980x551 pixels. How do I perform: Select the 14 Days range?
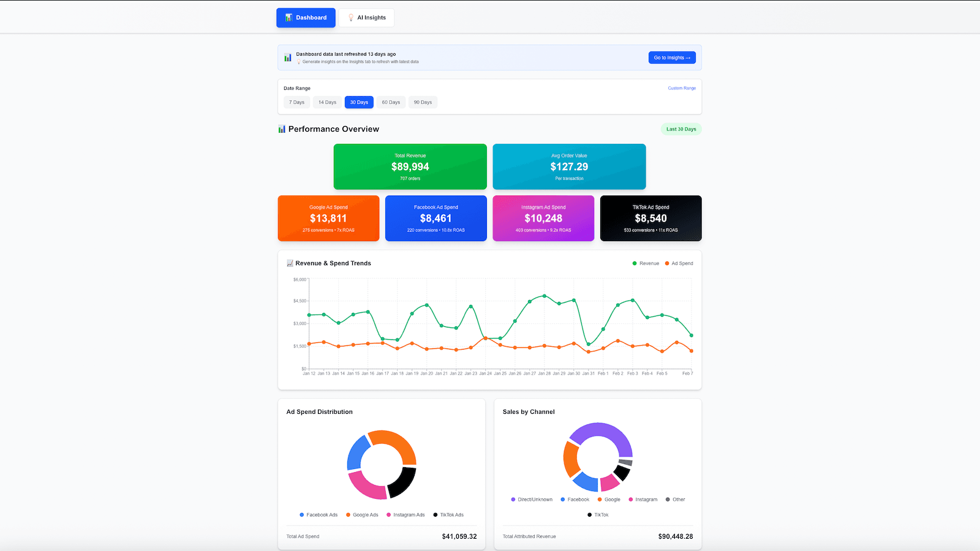[x=327, y=102]
